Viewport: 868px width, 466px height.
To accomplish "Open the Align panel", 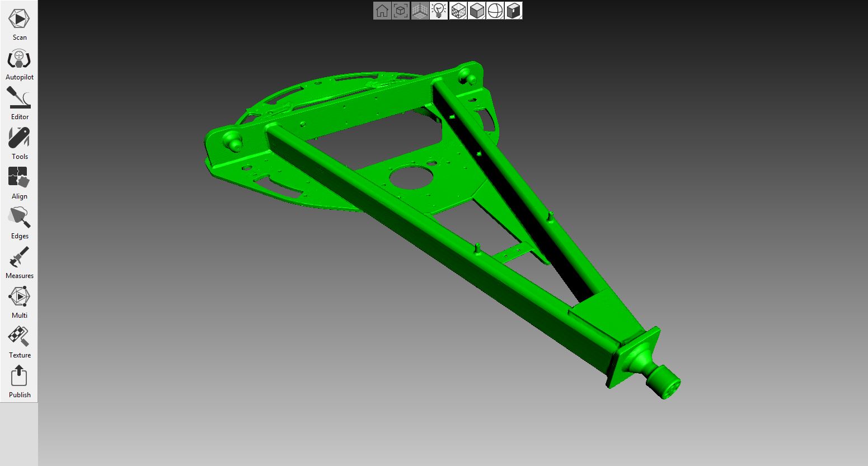I will pyautogui.click(x=19, y=182).
